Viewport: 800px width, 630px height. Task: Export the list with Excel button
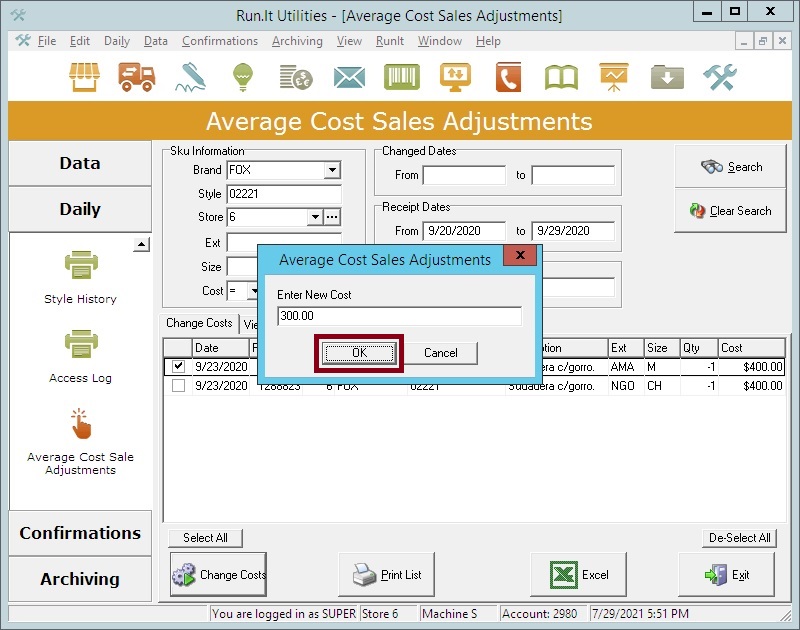pyautogui.click(x=579, y=574)
